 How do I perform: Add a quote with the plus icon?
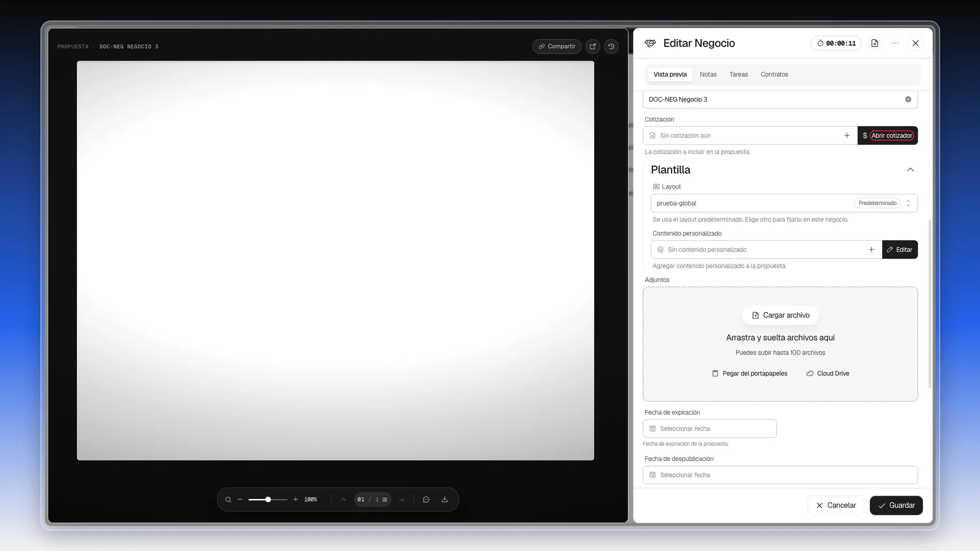(847, 136)
